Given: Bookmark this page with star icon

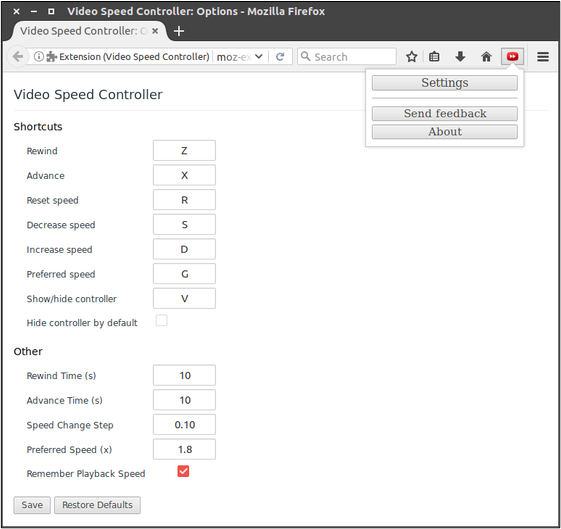Looking at the screenshot, I should [411, 57].
